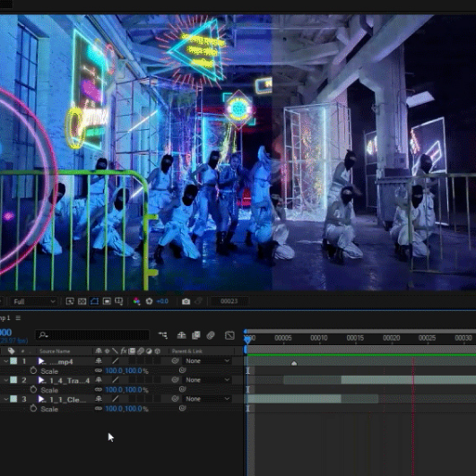This screenshot has width=476, height=476.
Task: Click layer 3 Scale stopwatch icon
Action: point(33,409)
